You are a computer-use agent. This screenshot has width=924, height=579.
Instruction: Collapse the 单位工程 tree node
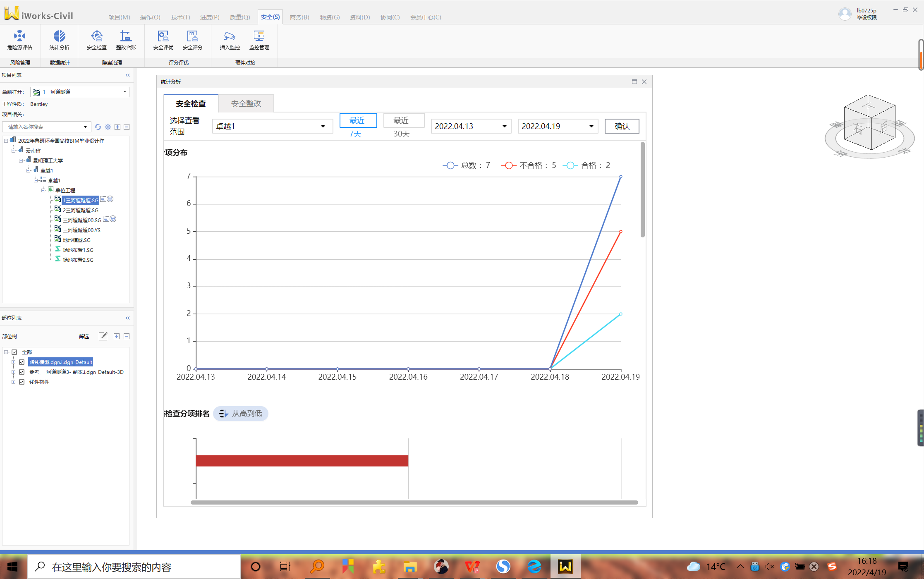43,190
